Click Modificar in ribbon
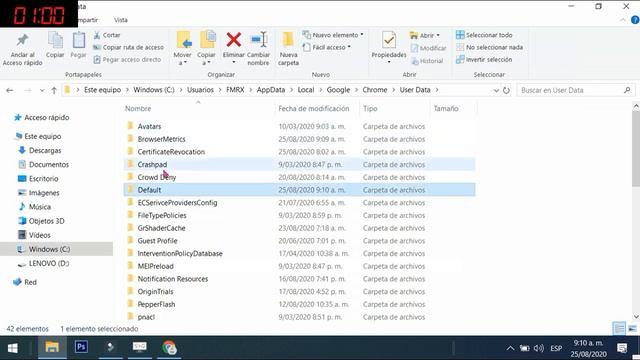The height and width of the screenshot is (360, 640). (x=428, y=48)
